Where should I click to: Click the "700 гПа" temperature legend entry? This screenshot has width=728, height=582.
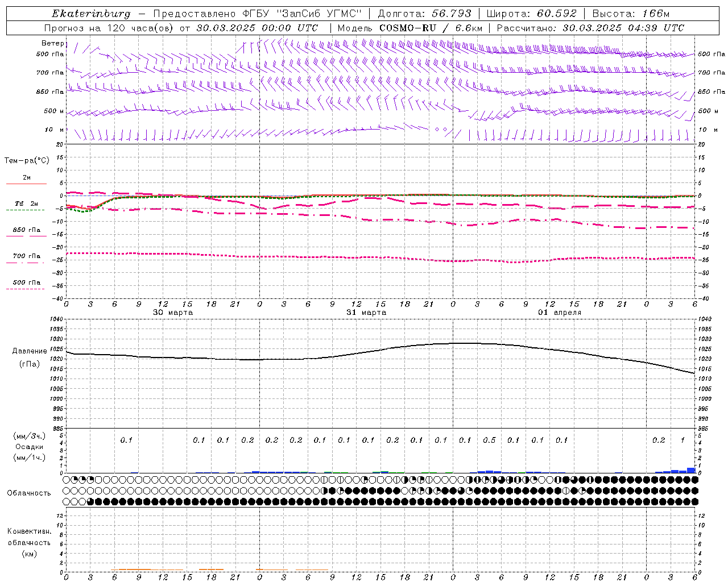coord(27,256)
